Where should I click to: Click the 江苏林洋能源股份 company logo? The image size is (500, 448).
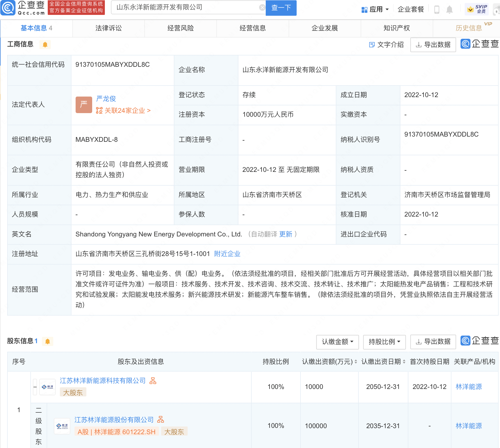62,426
